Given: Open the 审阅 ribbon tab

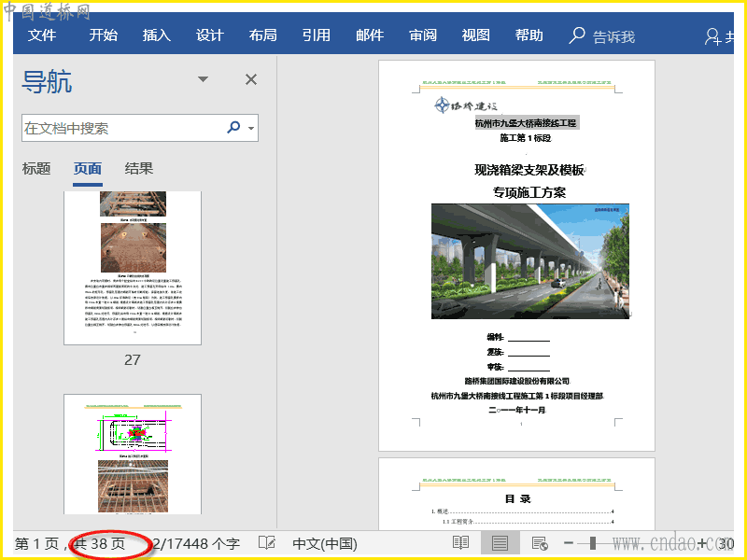Looking at the screenshot, I should (x=423, y=35).
